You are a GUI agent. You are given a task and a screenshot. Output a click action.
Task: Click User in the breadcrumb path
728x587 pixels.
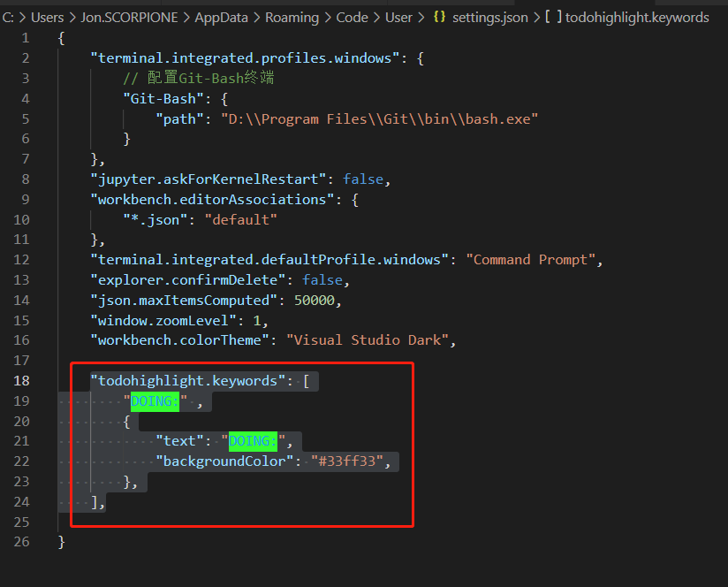pos(398,17)
